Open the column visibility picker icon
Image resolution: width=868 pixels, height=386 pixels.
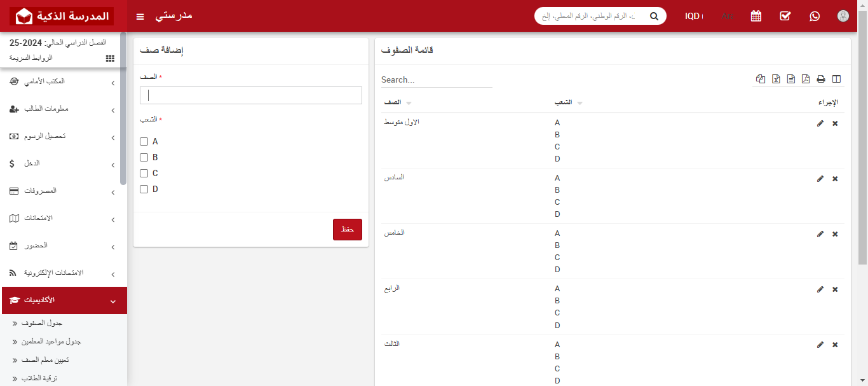[x=836, y=79]
